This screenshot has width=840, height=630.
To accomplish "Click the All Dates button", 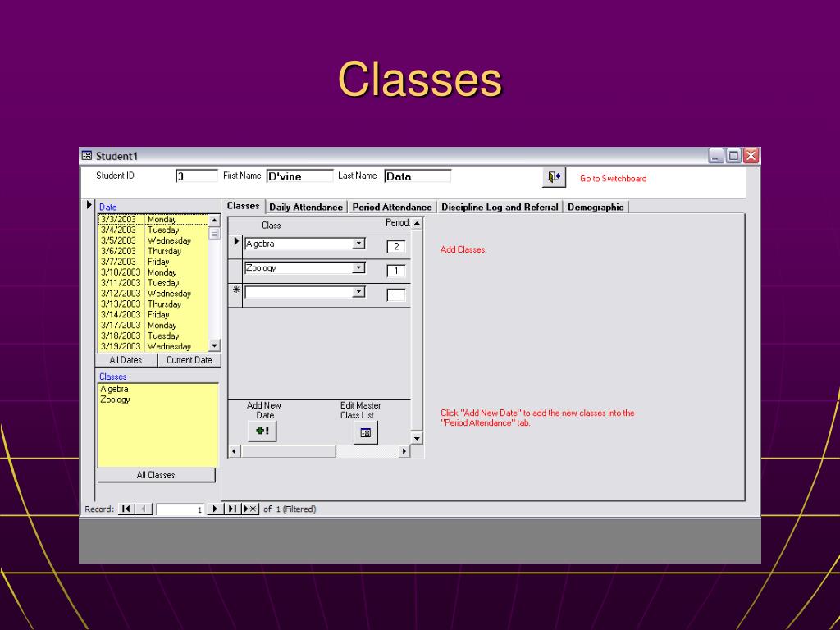I will click(x=126, y=360).
